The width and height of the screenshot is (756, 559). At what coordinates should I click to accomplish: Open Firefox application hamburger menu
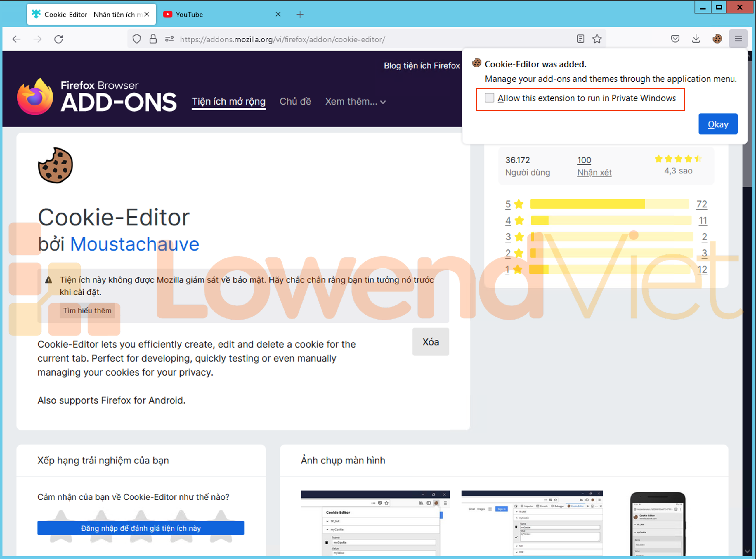pos(738,39)
